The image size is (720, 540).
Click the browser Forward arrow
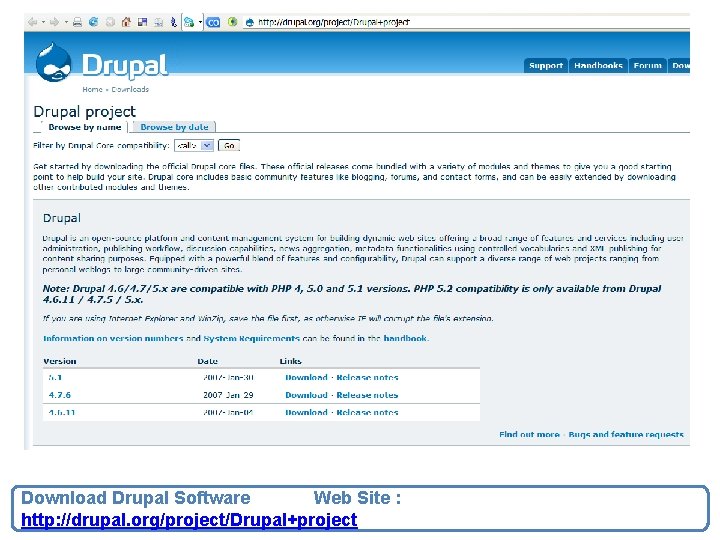pos(54,22)
